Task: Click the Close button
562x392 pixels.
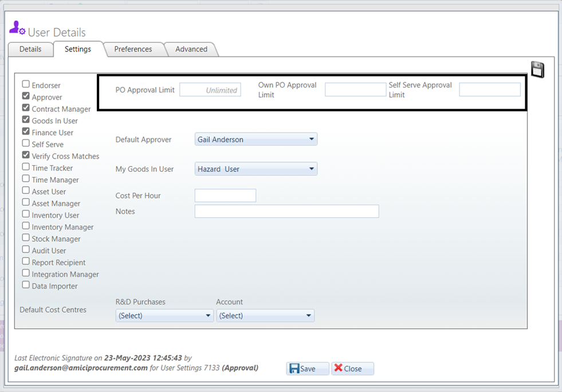Action: 352,368
